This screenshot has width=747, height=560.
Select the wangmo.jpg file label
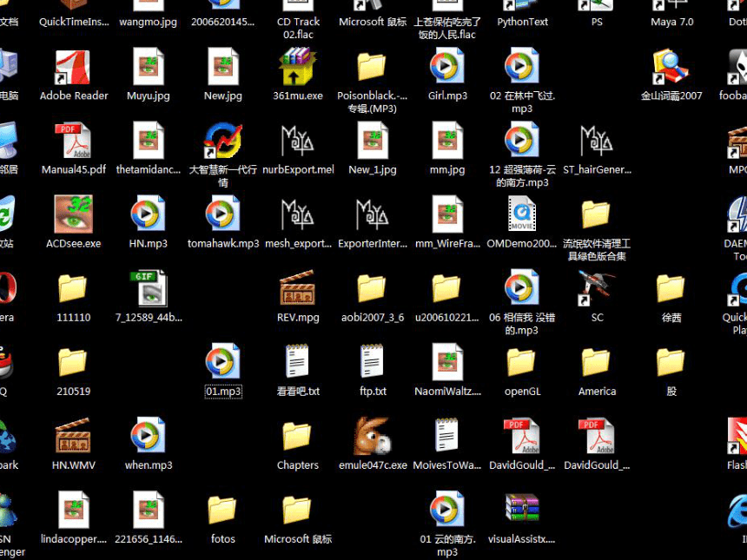click(149, 22)
